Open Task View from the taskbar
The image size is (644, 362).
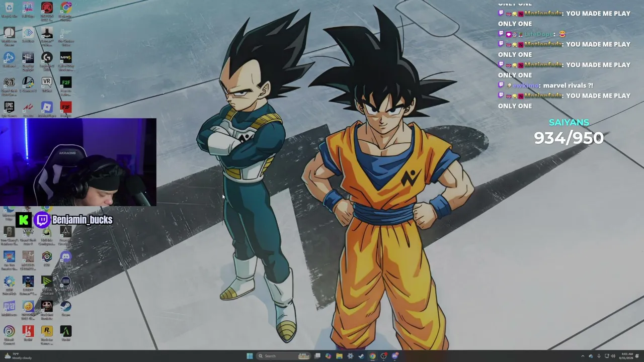point(317,356)
